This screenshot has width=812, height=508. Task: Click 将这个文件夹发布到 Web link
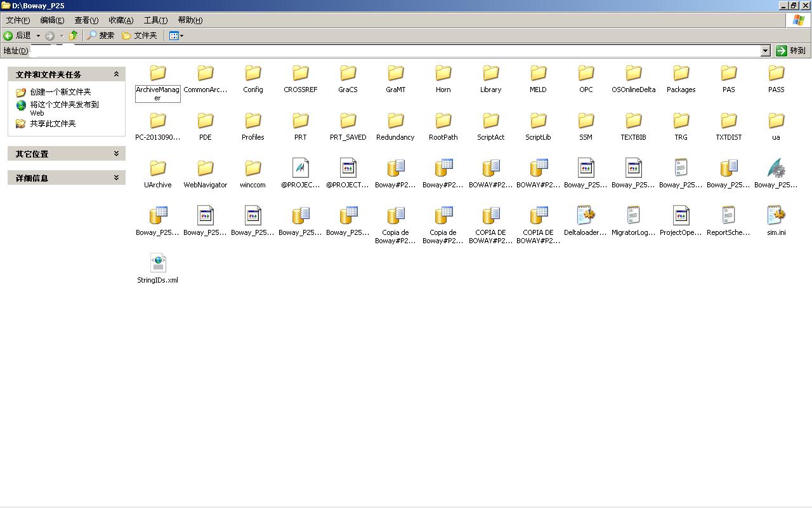(64, 109)
